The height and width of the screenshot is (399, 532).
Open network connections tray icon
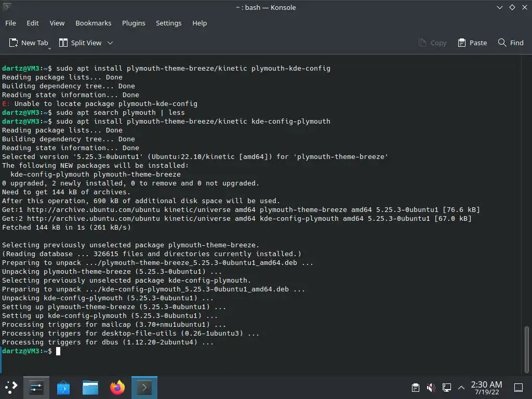(446, 388)
